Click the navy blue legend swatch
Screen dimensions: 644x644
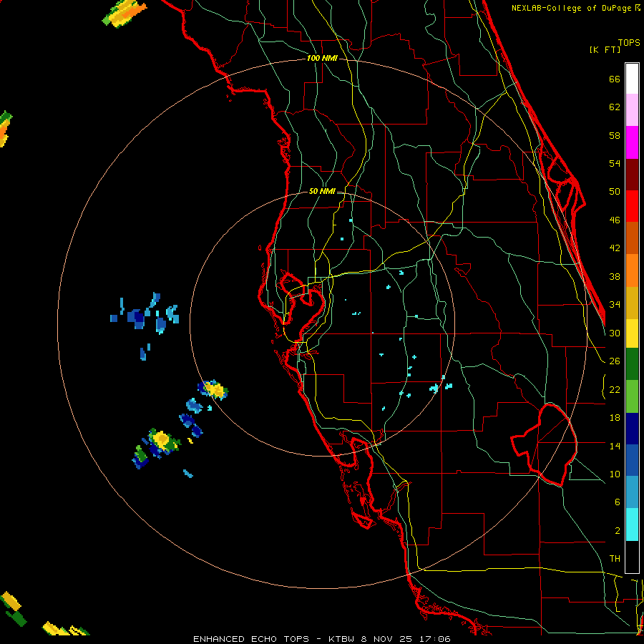[632, 429]
